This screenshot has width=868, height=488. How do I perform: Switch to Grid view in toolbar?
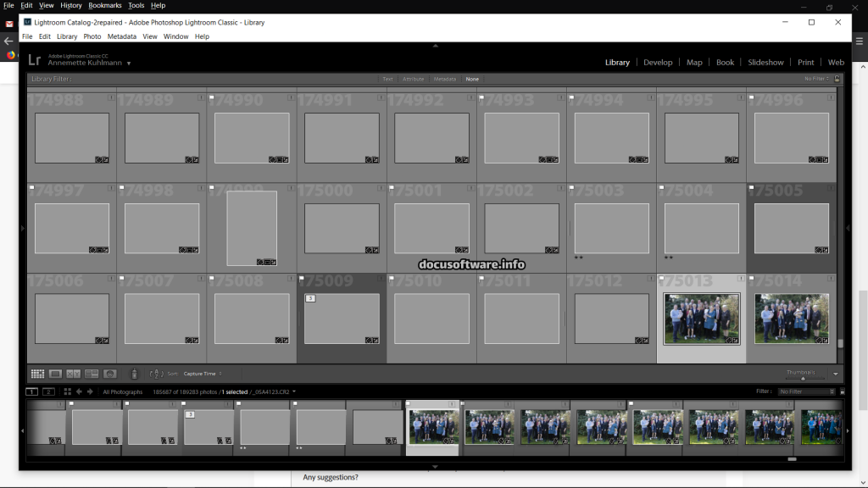tap(37, 374)
